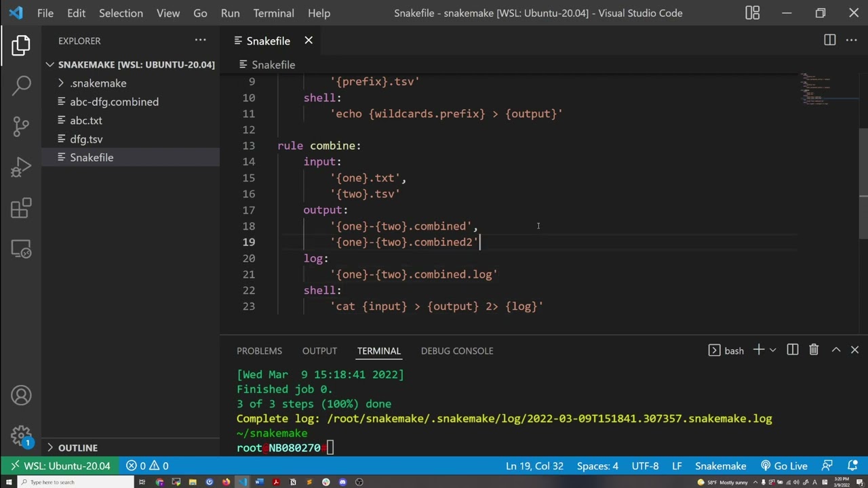Place cursor on rule combine: line
The height and width of the screenshot is (488, 868).
[x=319, y=146]
